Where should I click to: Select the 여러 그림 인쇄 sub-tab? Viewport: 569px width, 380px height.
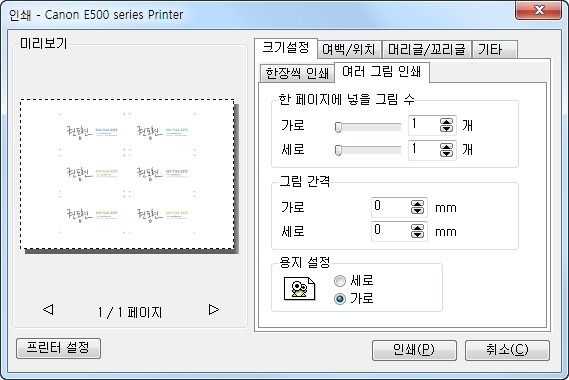coord(382,72)
